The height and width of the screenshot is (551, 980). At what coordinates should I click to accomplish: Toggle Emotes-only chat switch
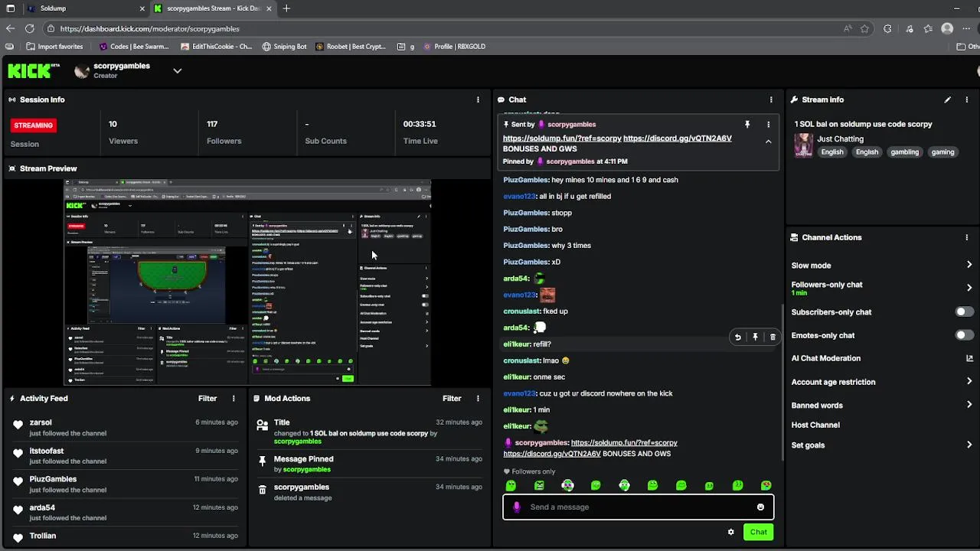(x=965, y=335)
